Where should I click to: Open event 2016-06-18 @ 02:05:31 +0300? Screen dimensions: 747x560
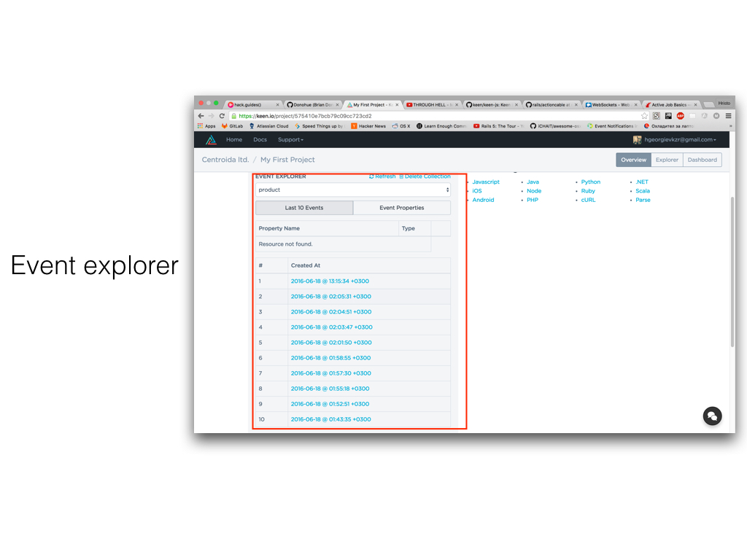330,296
